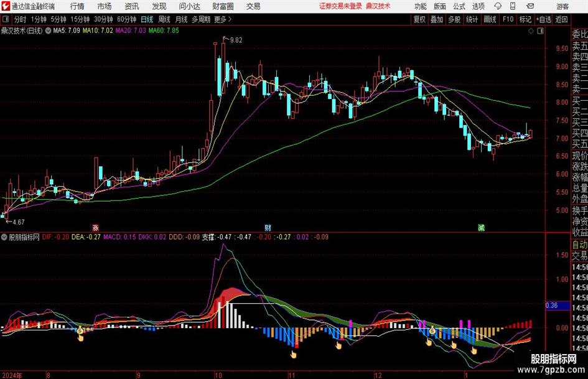Add stock with +自选 button

[x=543, y=19]
